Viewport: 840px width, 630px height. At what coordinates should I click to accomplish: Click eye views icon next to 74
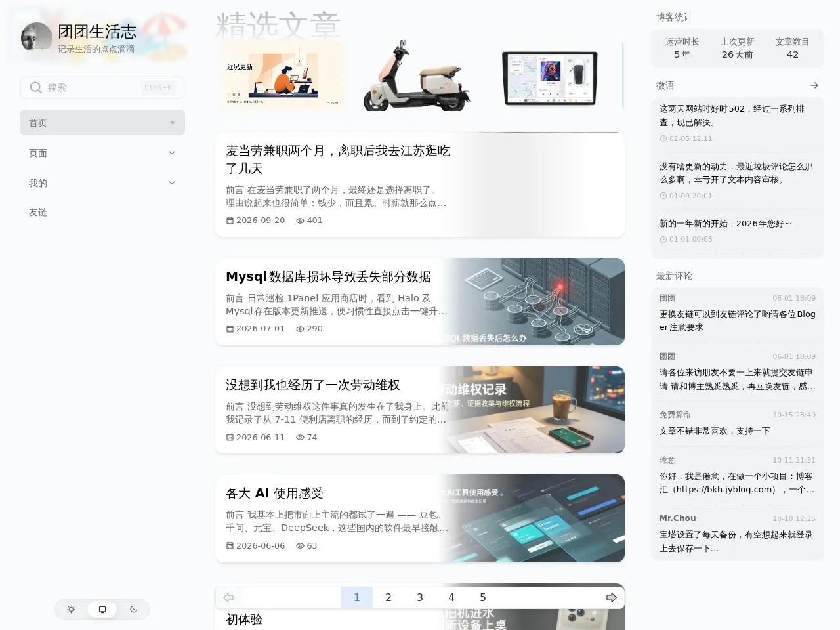point(300,437)
